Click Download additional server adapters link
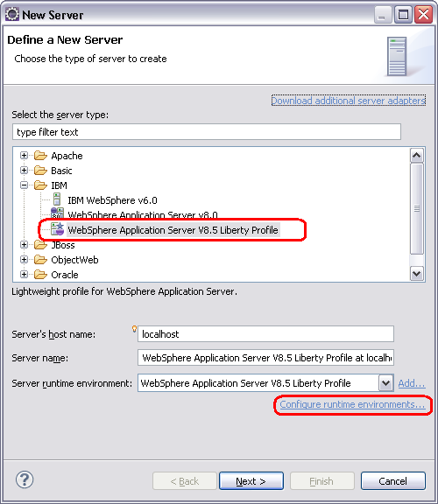This screenshot has width=438, height=504. pyautogui.click(x=349, y=101)
